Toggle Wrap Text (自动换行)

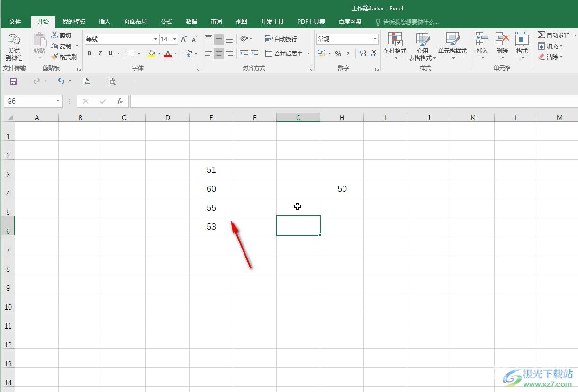point(281,39)
